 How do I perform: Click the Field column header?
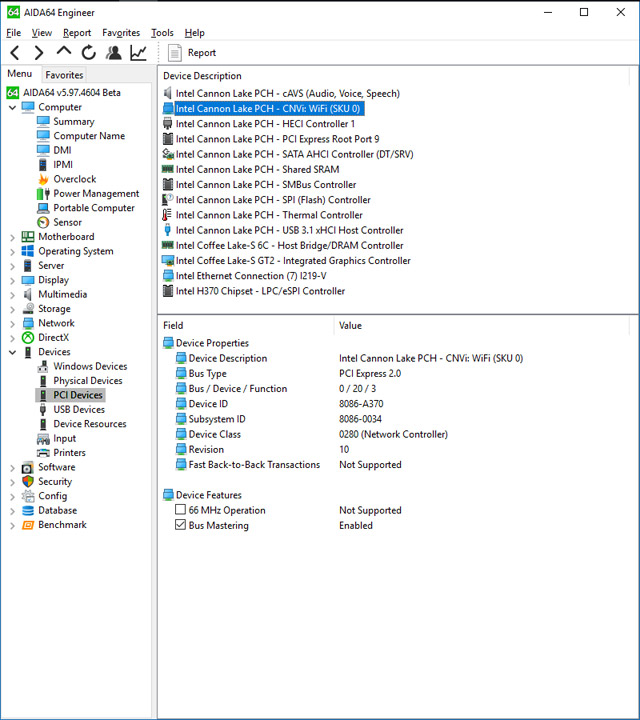(x=173, y=326)
